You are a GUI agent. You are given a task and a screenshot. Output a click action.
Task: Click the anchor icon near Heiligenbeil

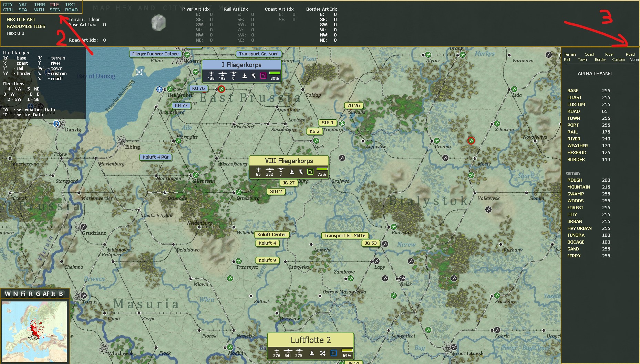click(159, 89)
